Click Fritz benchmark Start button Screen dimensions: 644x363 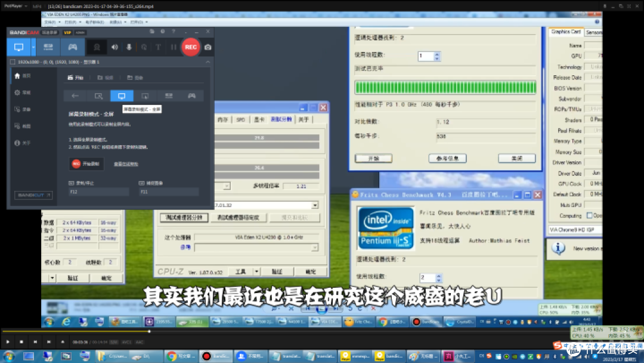(374, 158)
